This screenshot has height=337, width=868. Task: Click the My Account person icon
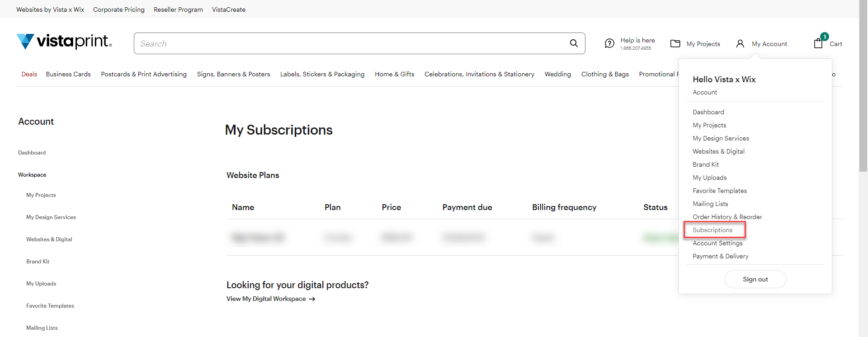point(740,43)
